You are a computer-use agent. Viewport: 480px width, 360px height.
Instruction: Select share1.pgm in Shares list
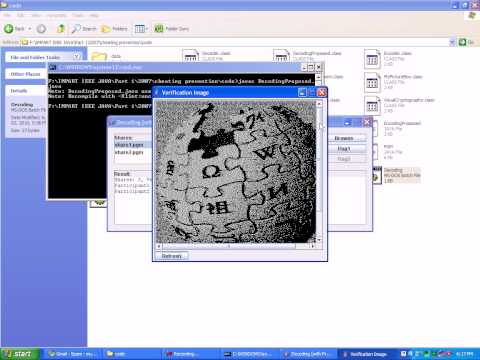pyautogui.click(x=133, y=145)
